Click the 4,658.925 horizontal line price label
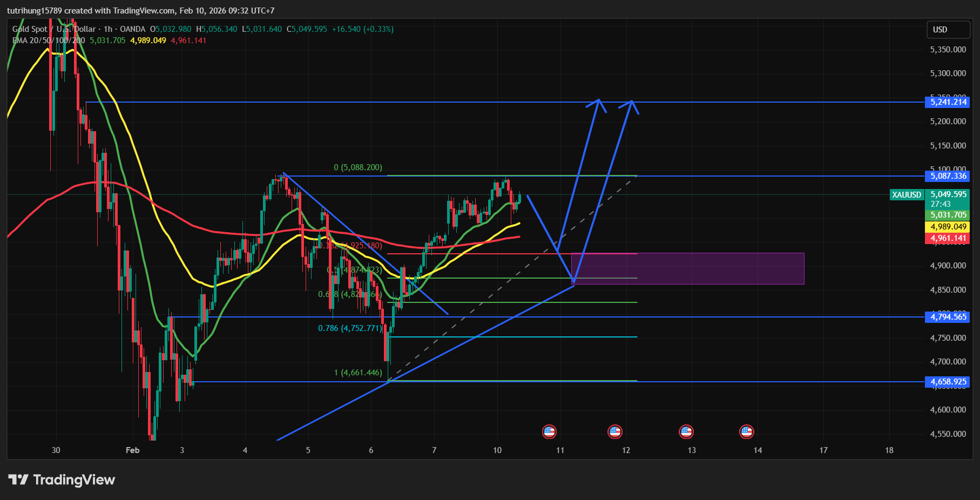980x500 pixels. click(948, 382)
